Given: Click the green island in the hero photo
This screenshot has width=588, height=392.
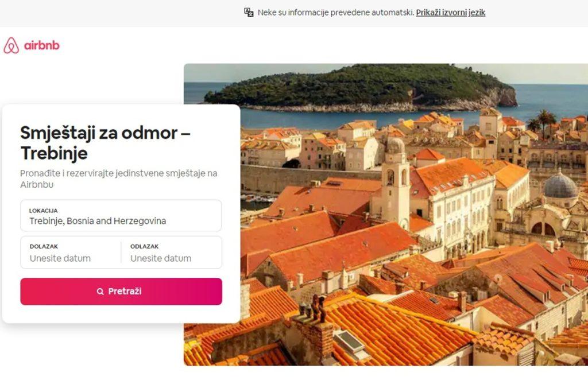Looking at the screenshot, I should tap(360, 87).
